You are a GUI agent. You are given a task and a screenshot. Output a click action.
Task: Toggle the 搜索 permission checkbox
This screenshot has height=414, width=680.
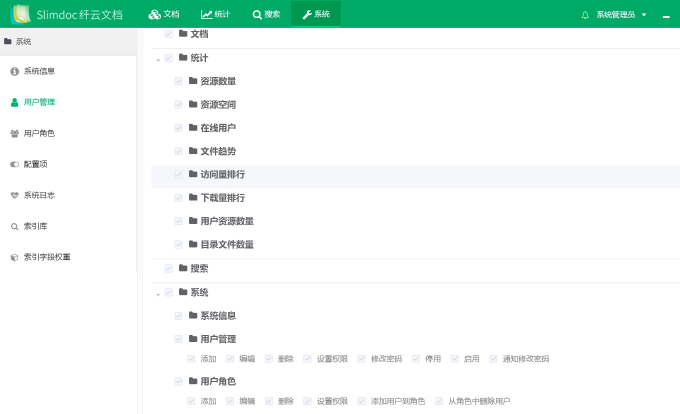tap(169, 268)
